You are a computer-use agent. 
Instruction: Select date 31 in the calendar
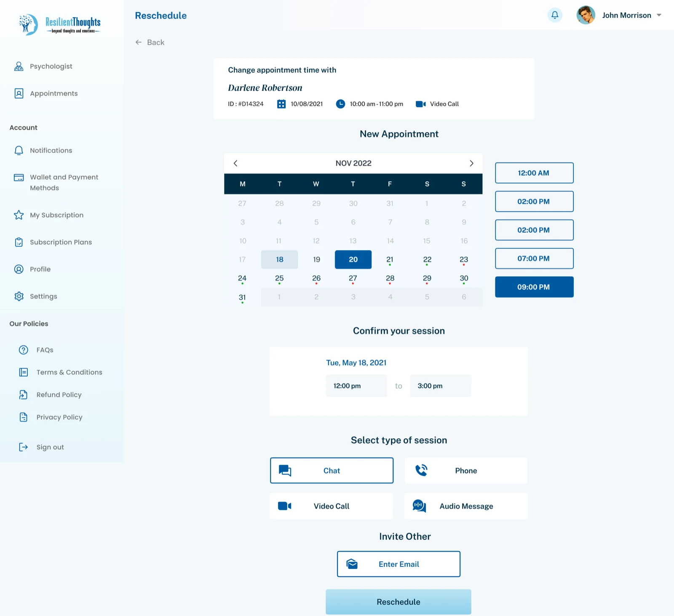pyautogui.click(x=242, y=297)
